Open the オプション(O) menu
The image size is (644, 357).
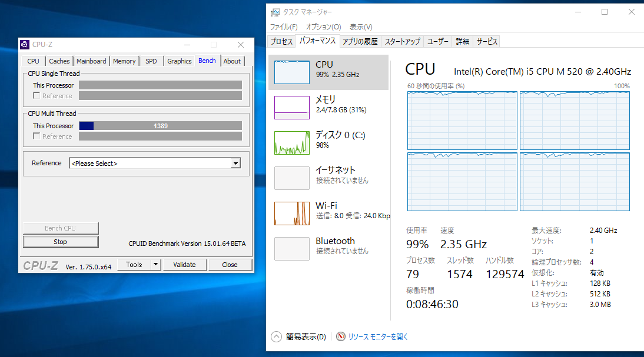323,26
